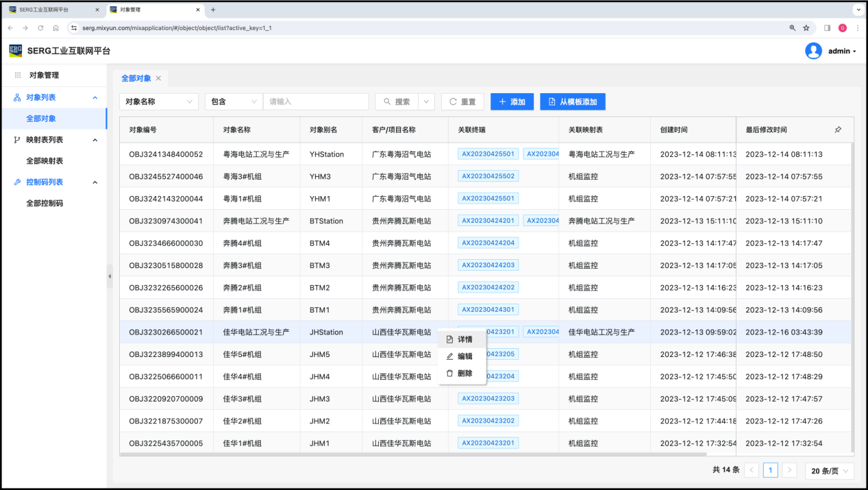This screenshot has height=490, width=868.
Task: Click the AX20230425502 terminal tag
Action: (488, 176)
